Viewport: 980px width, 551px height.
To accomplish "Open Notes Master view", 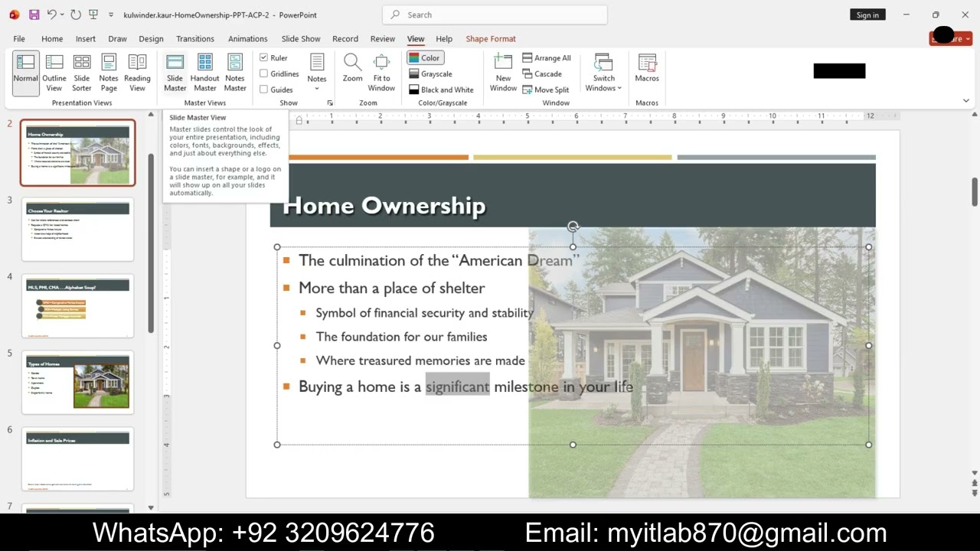I will click(x=235, y=73).
